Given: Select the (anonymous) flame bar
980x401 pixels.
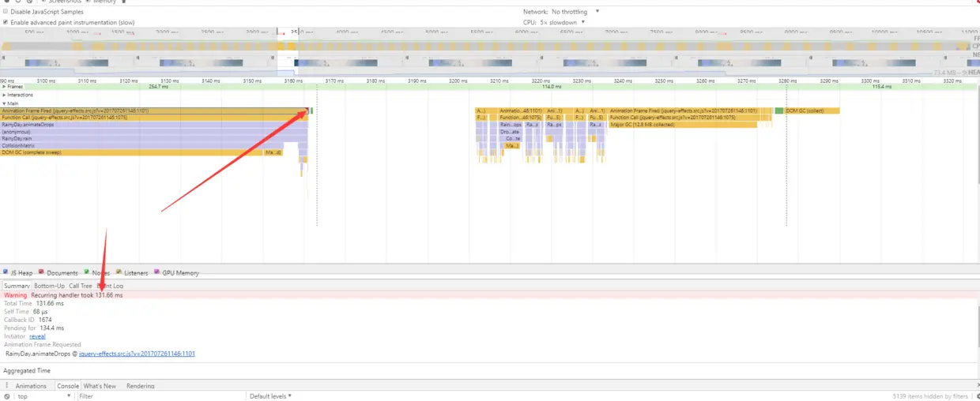Looking at the screenshot, I should click(x=153, y=132).
